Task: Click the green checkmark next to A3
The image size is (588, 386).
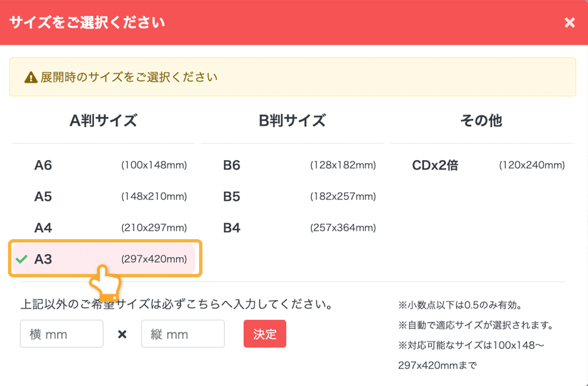Action: click(x=21, y=259)
